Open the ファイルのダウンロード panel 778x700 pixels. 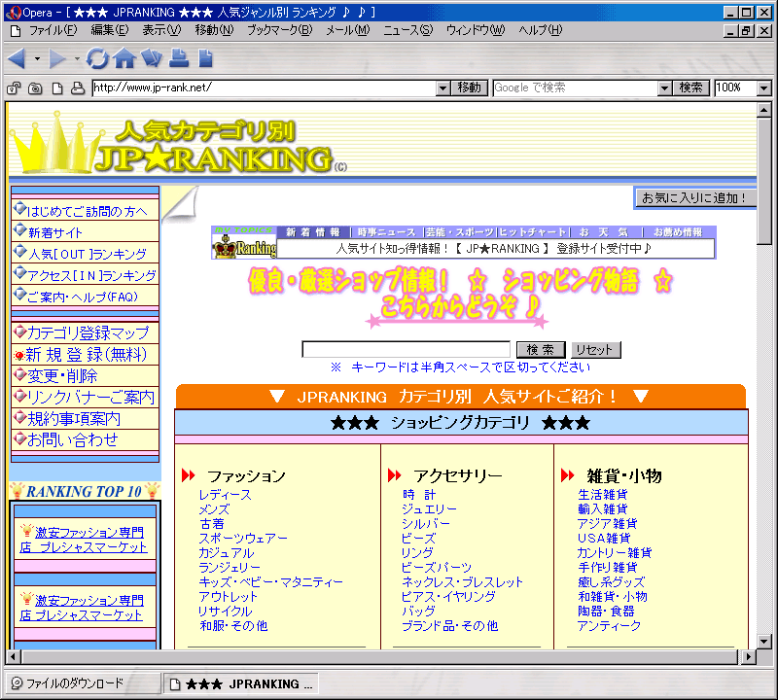[82, 683]
